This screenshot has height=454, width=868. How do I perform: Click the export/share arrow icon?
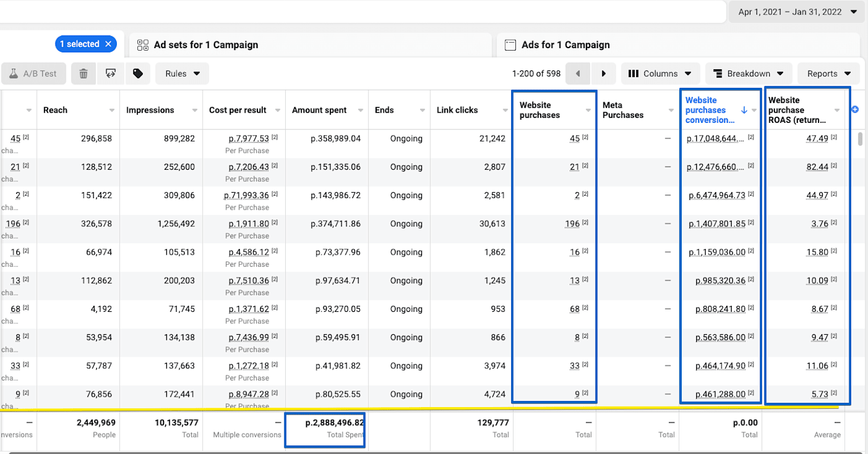pyautogui.click(x=110, y=73)
